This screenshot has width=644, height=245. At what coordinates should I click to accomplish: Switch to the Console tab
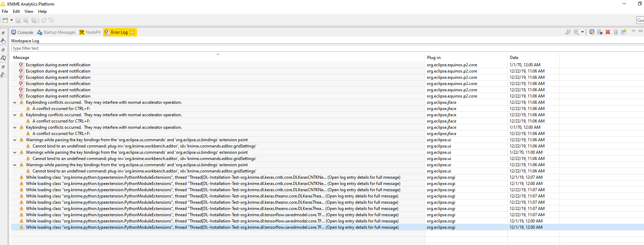coord(23,32)
